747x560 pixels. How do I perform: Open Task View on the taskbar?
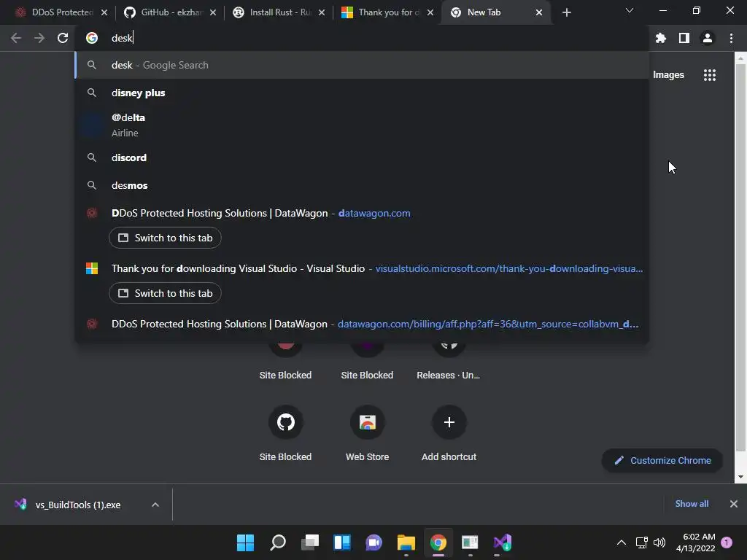pos(310,542)
